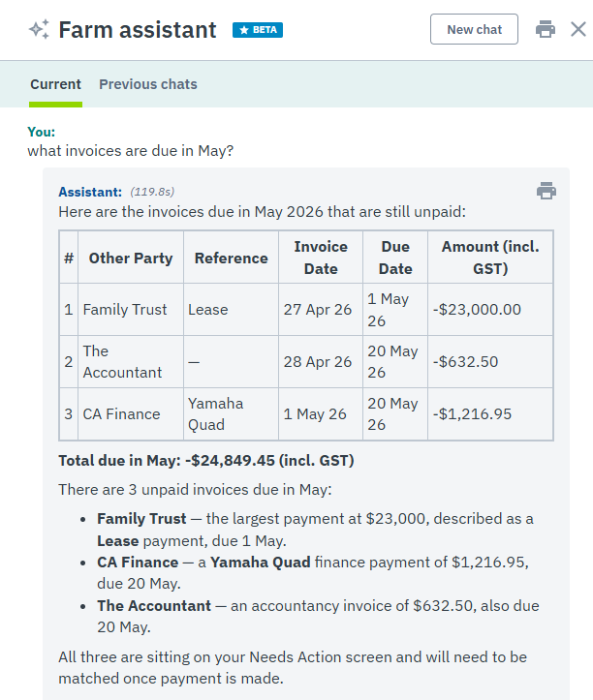The width and height of the screenshot is (593, 700).
Task: Click the Reference column header
Action: (231, 258)
